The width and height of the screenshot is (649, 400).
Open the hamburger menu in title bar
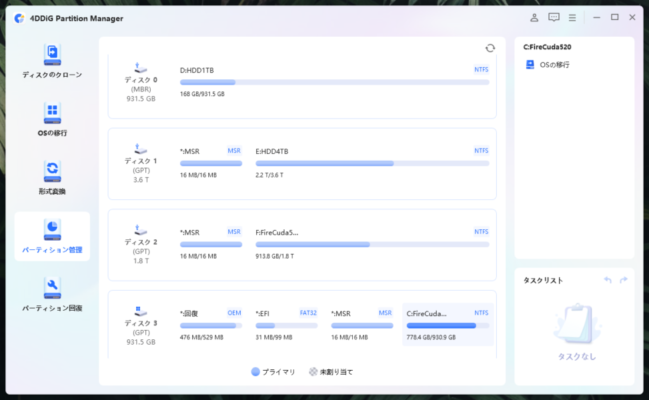tap(572, 17)
